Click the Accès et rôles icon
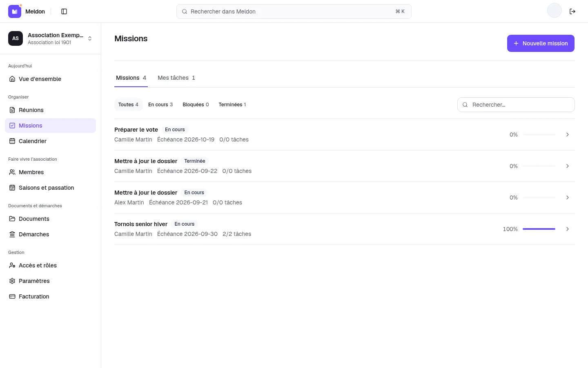The height and width of the screenshot is (368, 588). pyautogui.click(x=12, y=265)
